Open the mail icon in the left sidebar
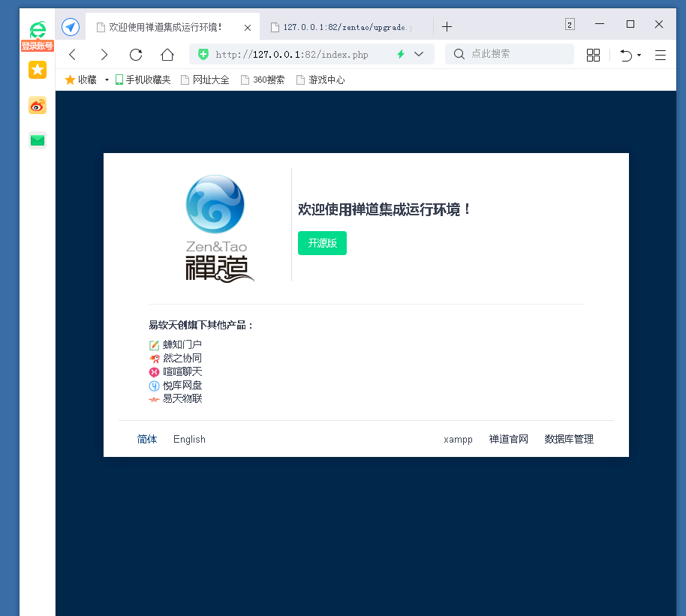Image resolution: width=686 pixels, height=616 pixels. click(38, 140)
